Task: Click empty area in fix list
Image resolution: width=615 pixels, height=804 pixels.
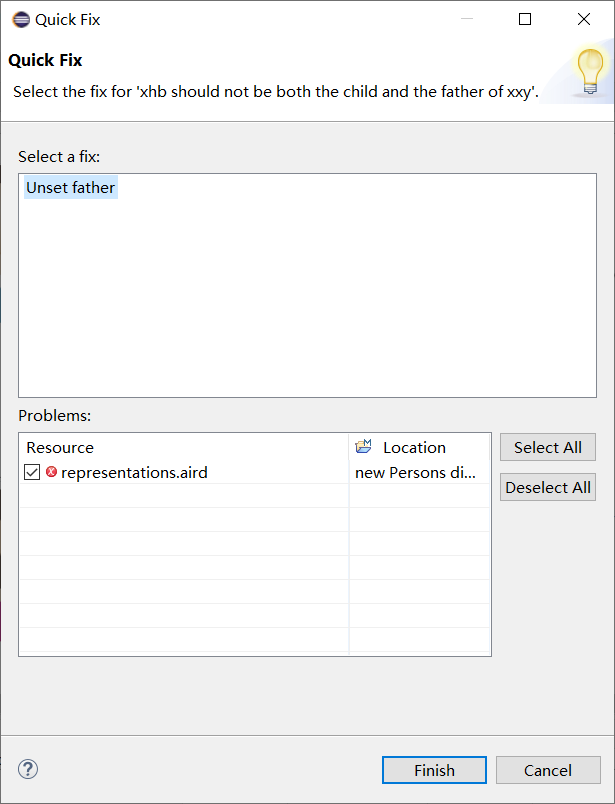Action: point(307,297)
